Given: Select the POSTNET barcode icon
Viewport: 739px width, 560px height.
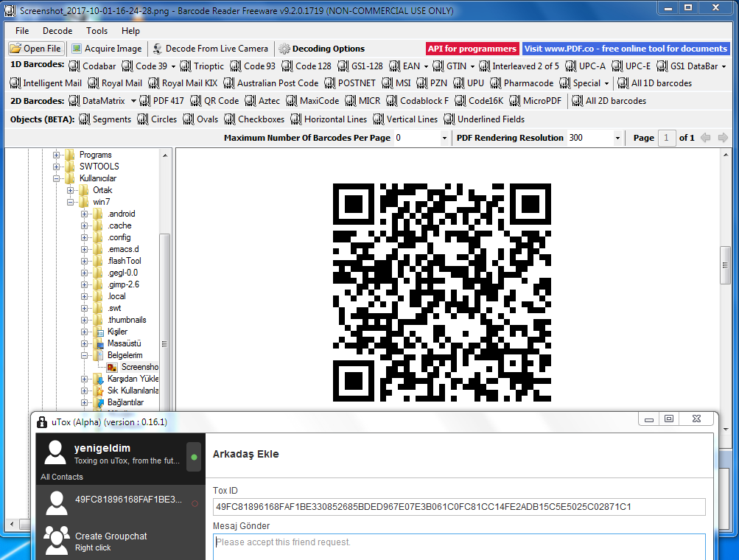Looking at the screenshot, I should [x=330, y=83].
